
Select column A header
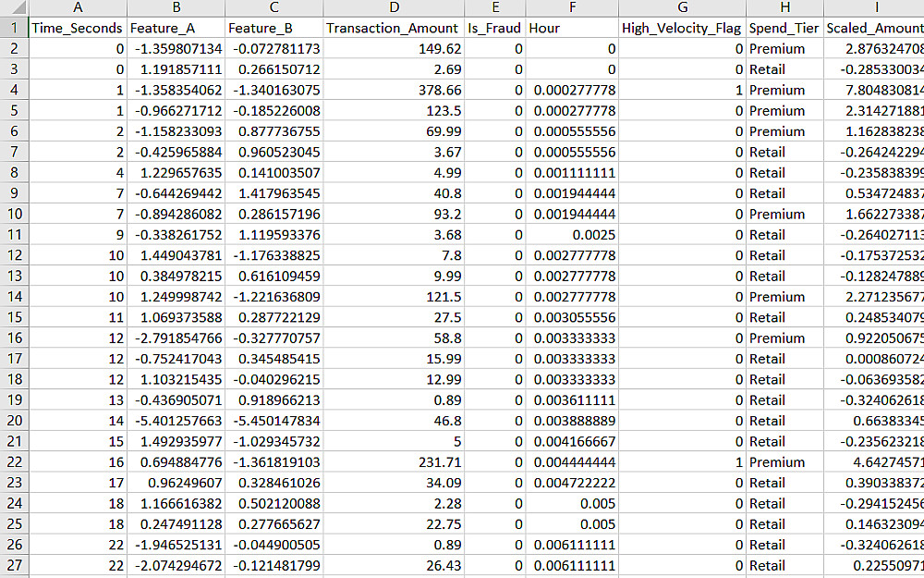coord(78,7)
